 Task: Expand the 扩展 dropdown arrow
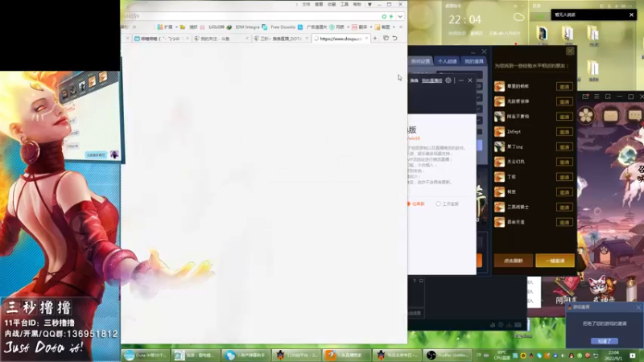point(176,27)
